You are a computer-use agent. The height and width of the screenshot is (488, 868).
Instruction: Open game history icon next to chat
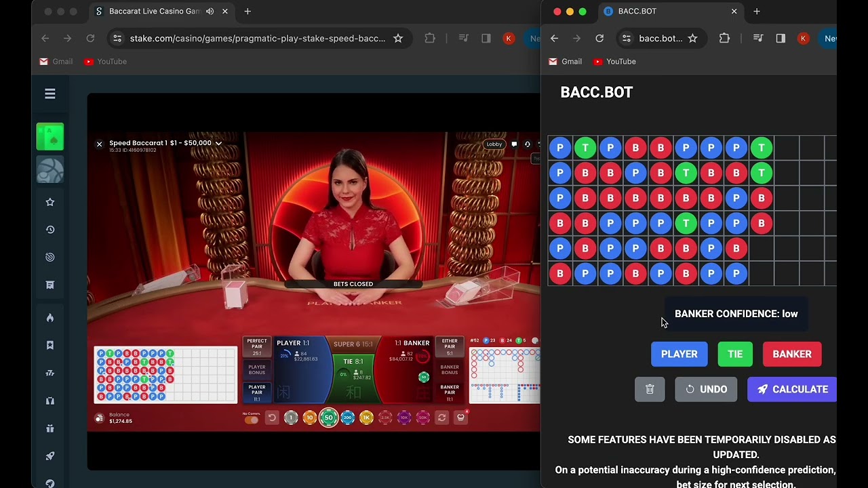tap(527, 144)
